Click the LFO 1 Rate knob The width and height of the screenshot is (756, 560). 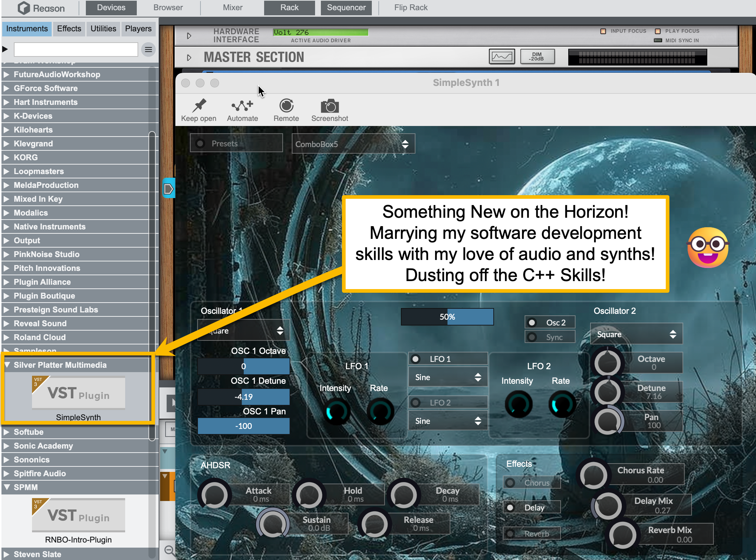point(380,411)
